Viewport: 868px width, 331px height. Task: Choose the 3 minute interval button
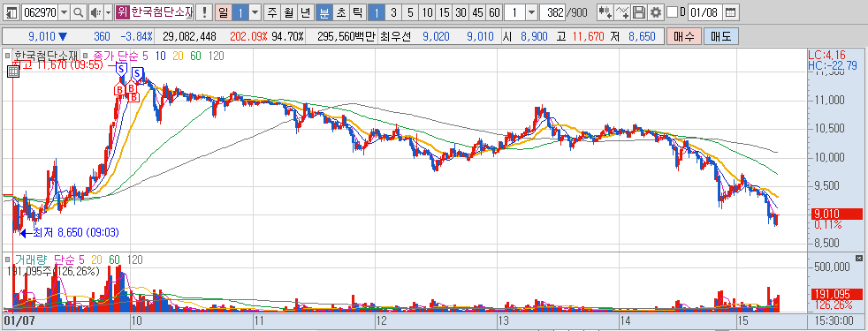pos(393,11)
